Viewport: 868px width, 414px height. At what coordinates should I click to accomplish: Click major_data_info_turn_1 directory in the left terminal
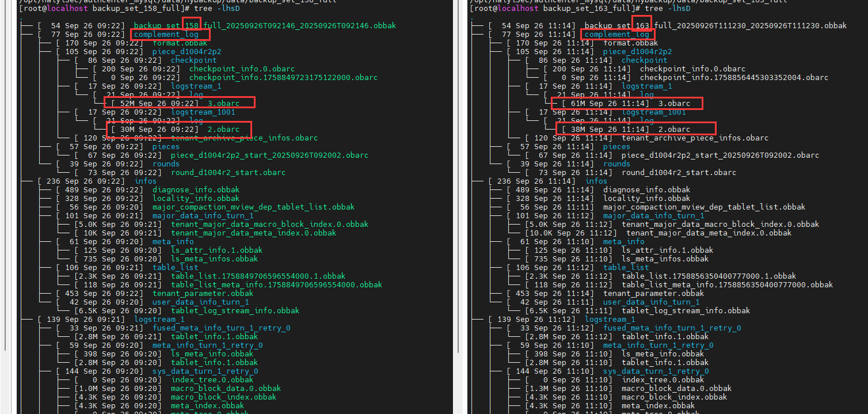pos(203,216)
